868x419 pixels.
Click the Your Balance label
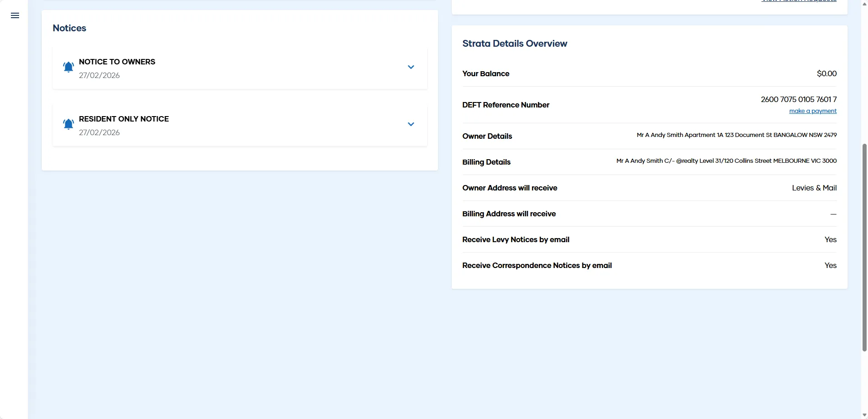click(486, 73)
